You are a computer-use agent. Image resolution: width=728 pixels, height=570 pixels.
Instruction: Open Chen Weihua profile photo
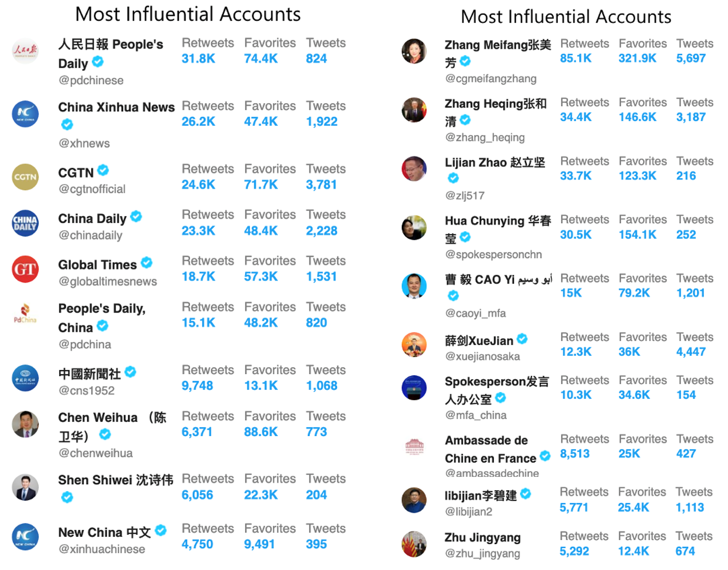25,424
